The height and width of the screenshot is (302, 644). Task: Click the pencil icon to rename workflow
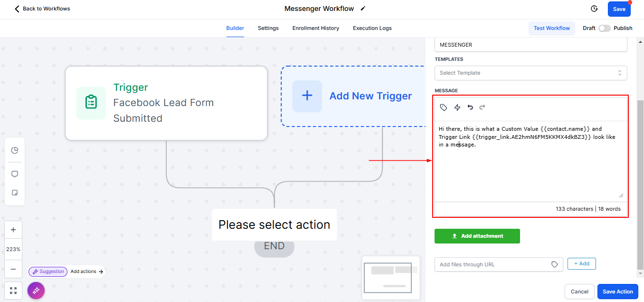click(x=363, y=9)
